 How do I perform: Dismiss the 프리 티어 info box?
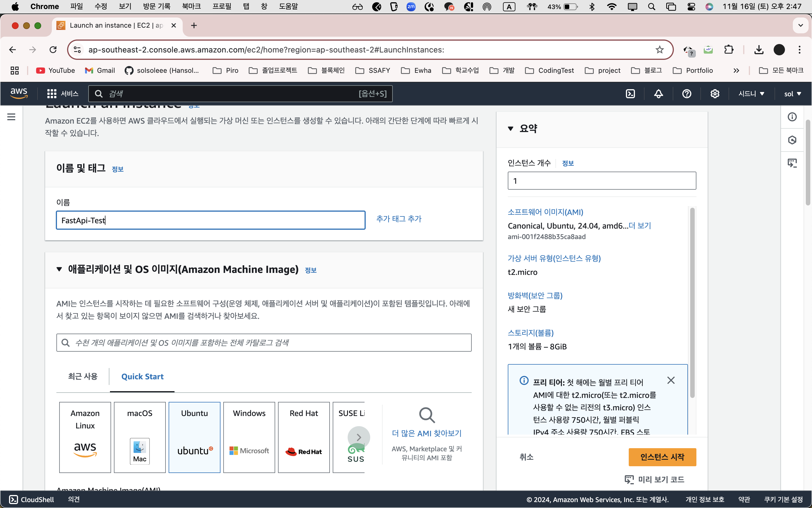click(671, 380)
